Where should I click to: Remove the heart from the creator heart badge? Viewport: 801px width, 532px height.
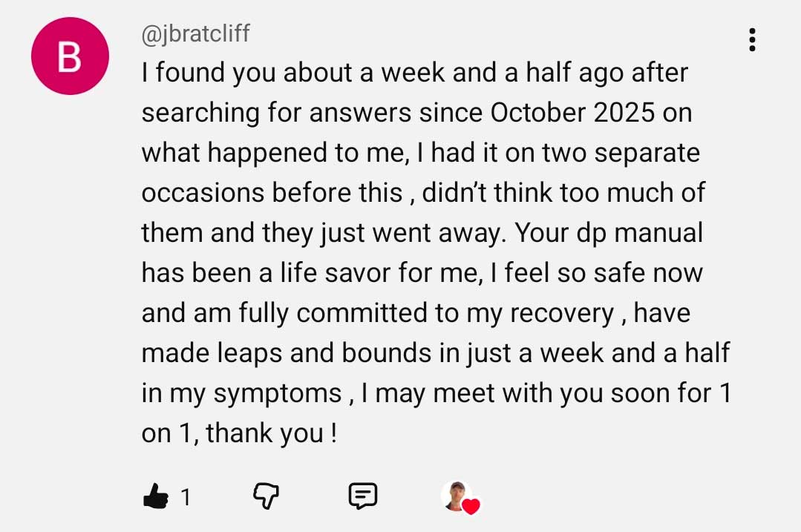tap(471, 505)
